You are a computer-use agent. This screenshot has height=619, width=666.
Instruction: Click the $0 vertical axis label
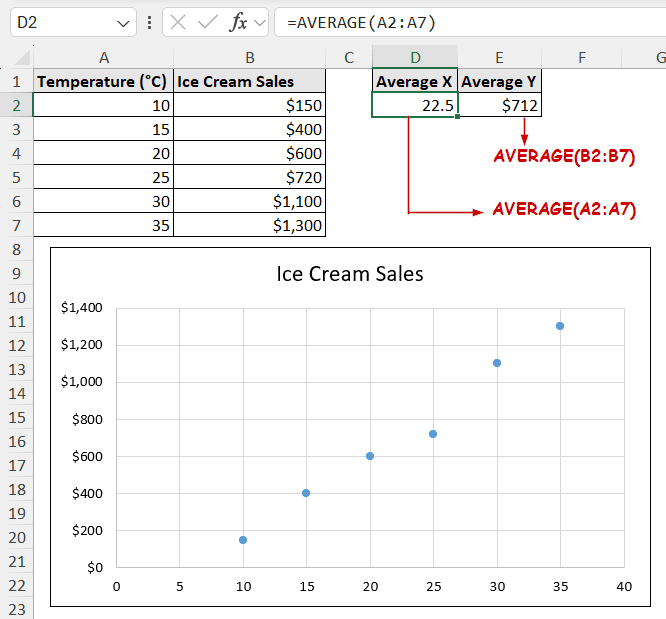tap(95, 567)
